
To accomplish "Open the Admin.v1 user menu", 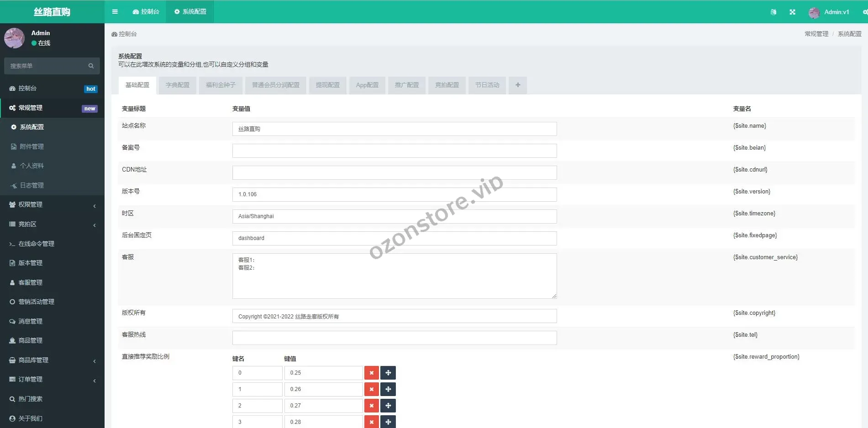I will [x=829, y=12].
